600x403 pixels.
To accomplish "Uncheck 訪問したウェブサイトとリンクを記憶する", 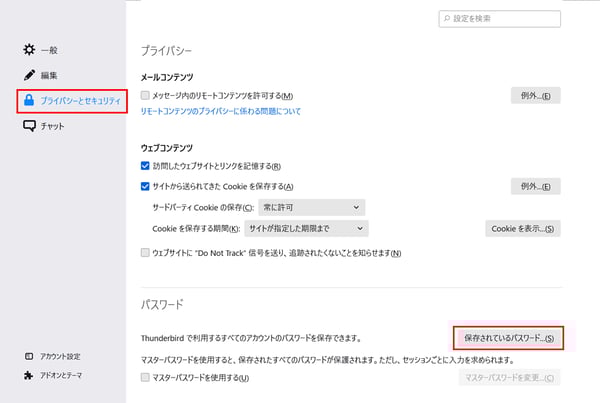I will tap(146, 165).
